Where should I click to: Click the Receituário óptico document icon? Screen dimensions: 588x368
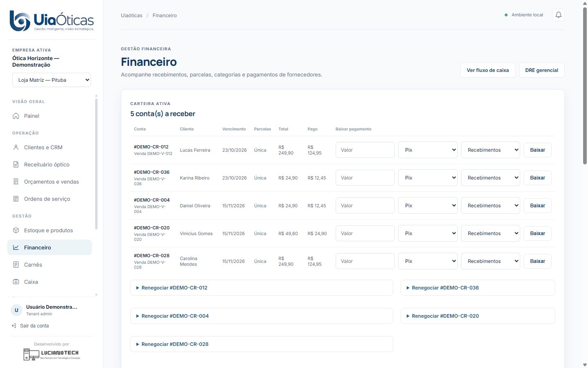(16, 164)
